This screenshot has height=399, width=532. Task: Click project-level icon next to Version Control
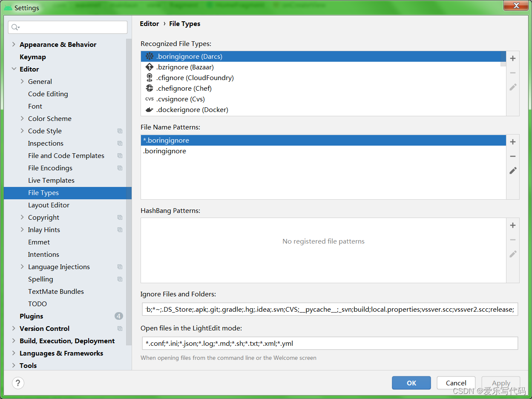(120, 329)
